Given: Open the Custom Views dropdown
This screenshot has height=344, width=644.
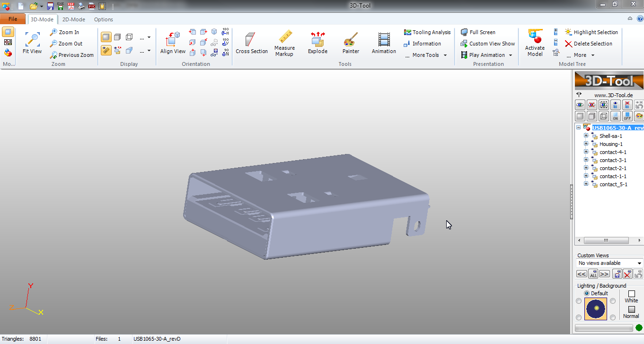Looking at the screenshot, I should pos(639,263).
